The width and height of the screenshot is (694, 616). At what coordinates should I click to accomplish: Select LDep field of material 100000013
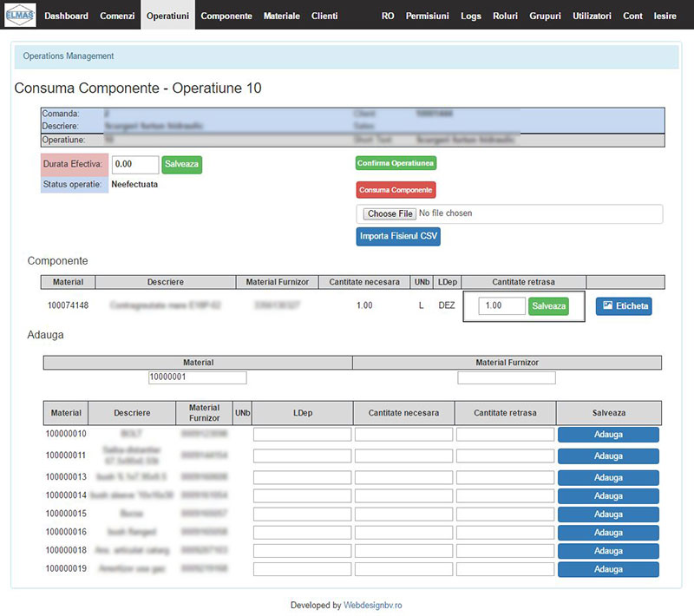point(302,478)
